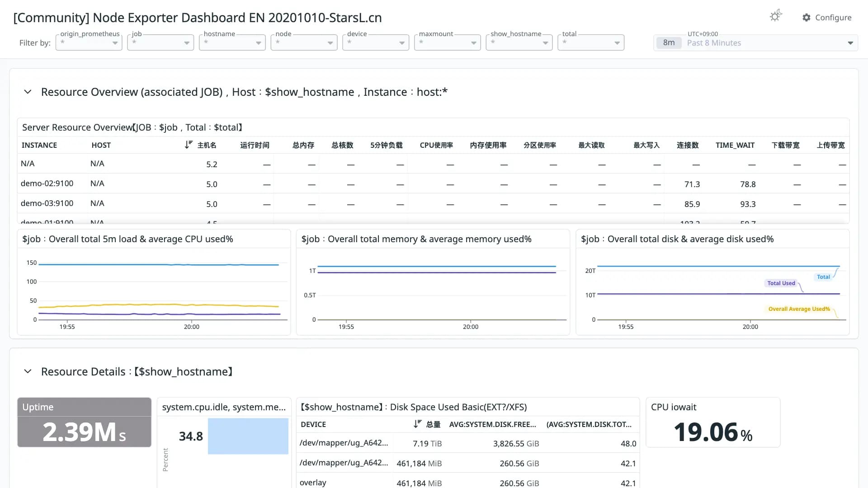Click Server Resource Overview panel title
Viewport: 868px width, 488px height.
(132, 127)
